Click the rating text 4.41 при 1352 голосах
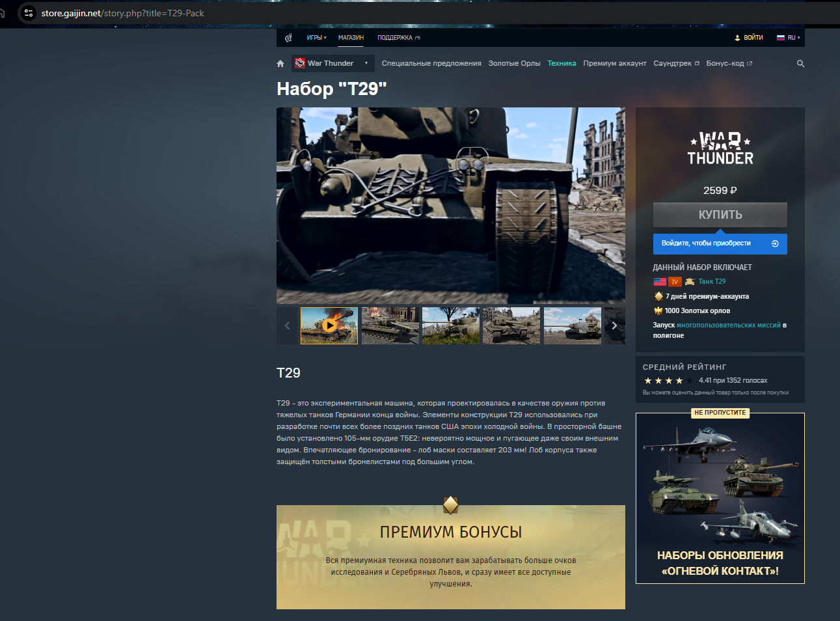Screen dimensions: 840x621 [x=733, y=381]
